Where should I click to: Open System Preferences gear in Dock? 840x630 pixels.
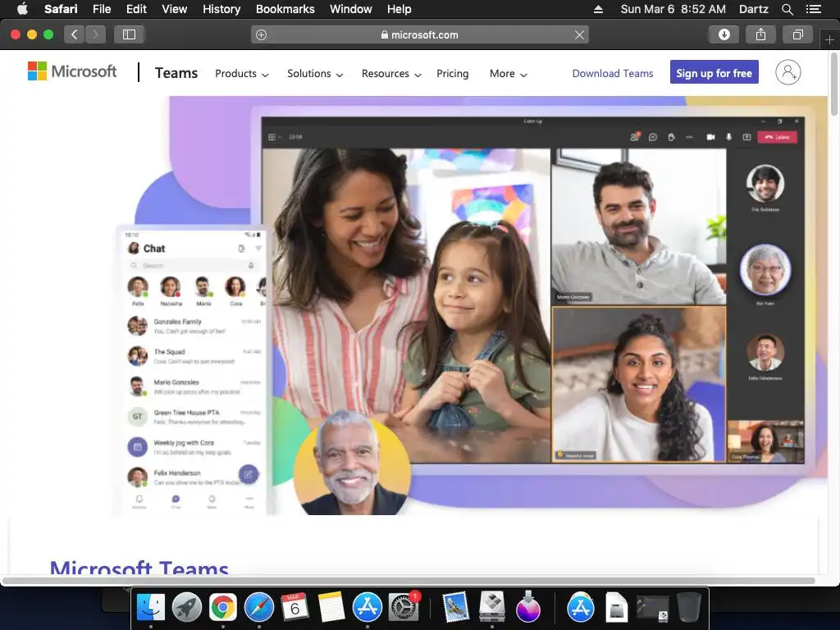(x=403, y=607)
